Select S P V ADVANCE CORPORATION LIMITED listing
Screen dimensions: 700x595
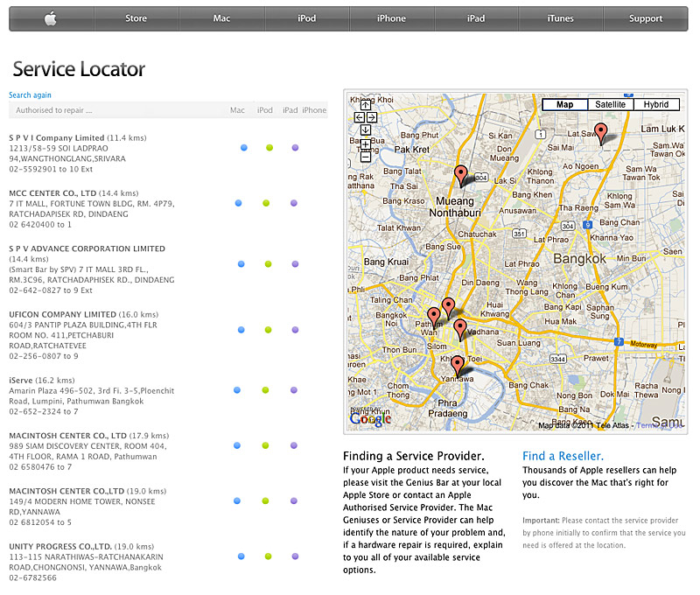[92, 269]
